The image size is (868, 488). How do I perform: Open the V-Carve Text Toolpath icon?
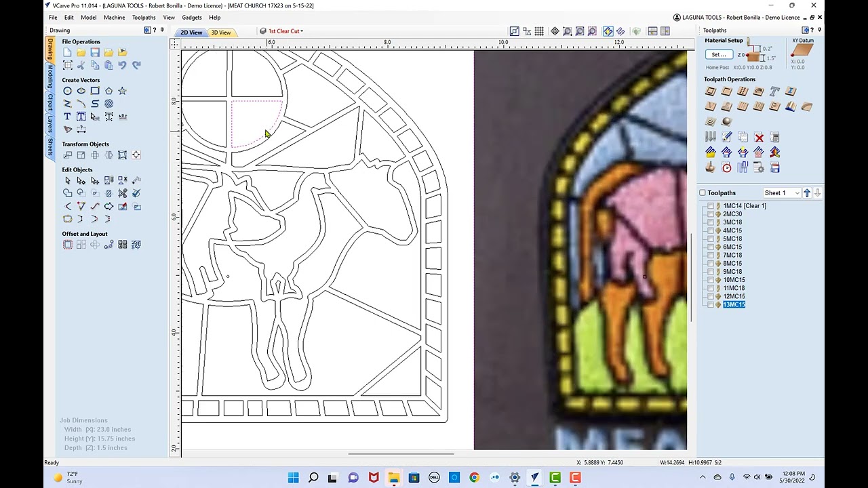coord(774,91)
